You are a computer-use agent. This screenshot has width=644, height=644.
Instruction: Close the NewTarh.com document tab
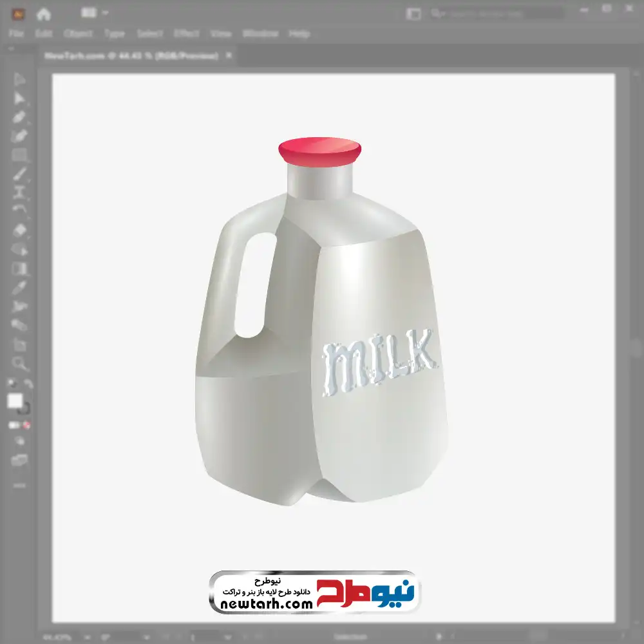(228, 56)
